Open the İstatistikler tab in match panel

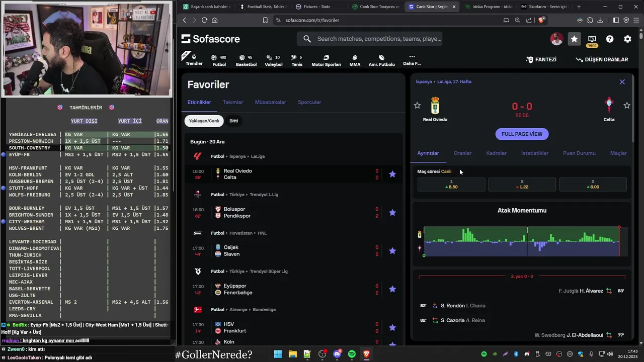tap(535, 153)
